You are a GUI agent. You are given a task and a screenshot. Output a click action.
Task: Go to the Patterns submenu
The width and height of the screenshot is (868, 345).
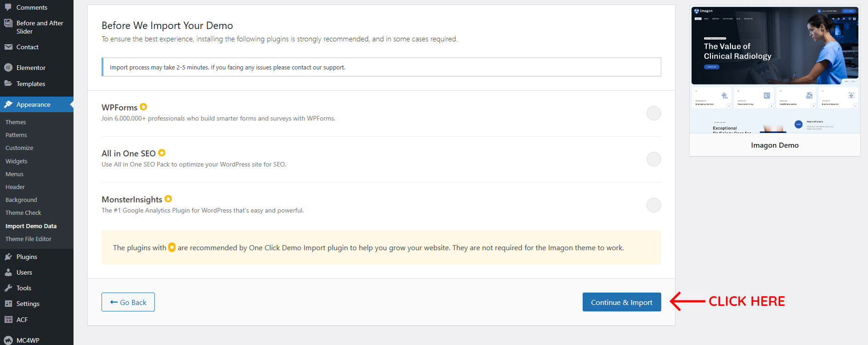click(16, 135)
